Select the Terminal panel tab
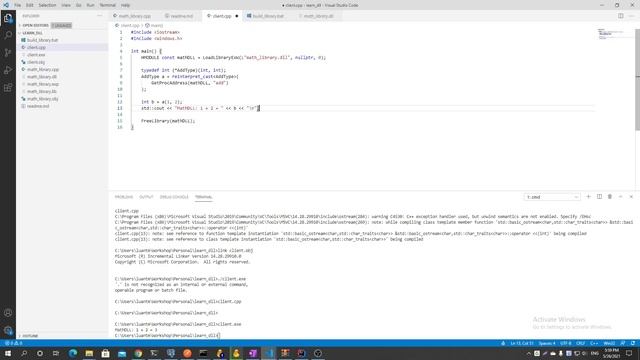 [203, 197]
